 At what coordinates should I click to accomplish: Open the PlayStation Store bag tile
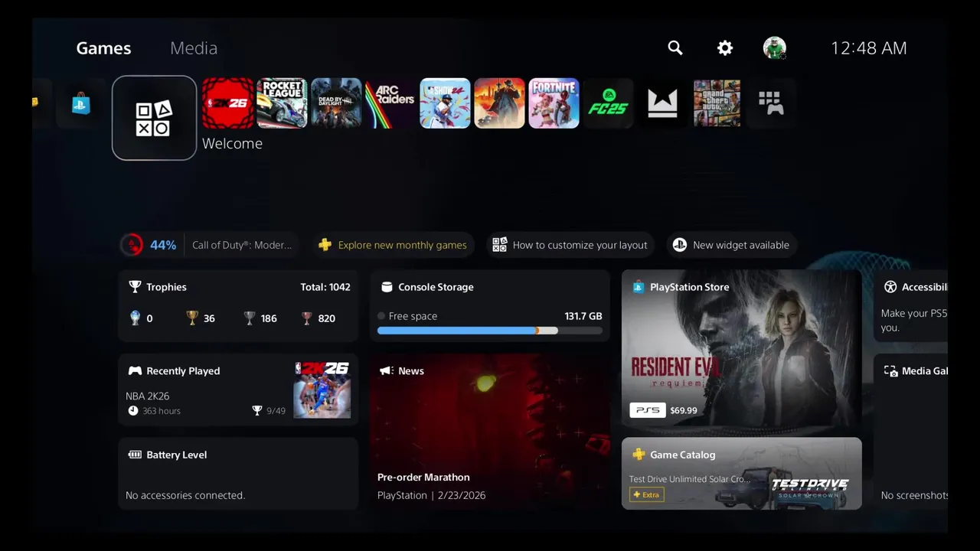click(x=80, y=103)
